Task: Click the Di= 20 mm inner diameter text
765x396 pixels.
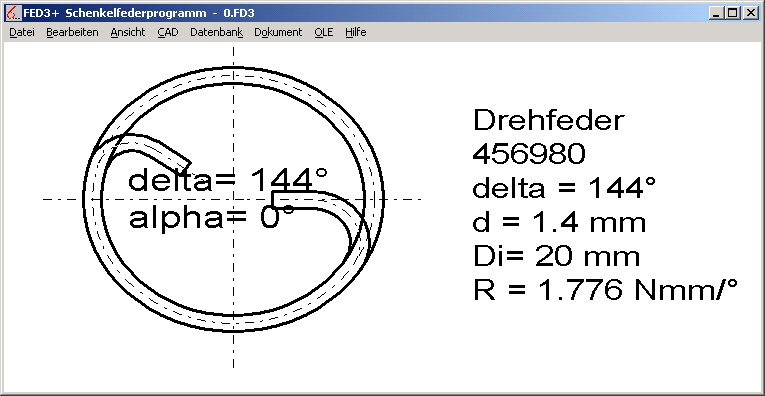Action: coord(556,257)
